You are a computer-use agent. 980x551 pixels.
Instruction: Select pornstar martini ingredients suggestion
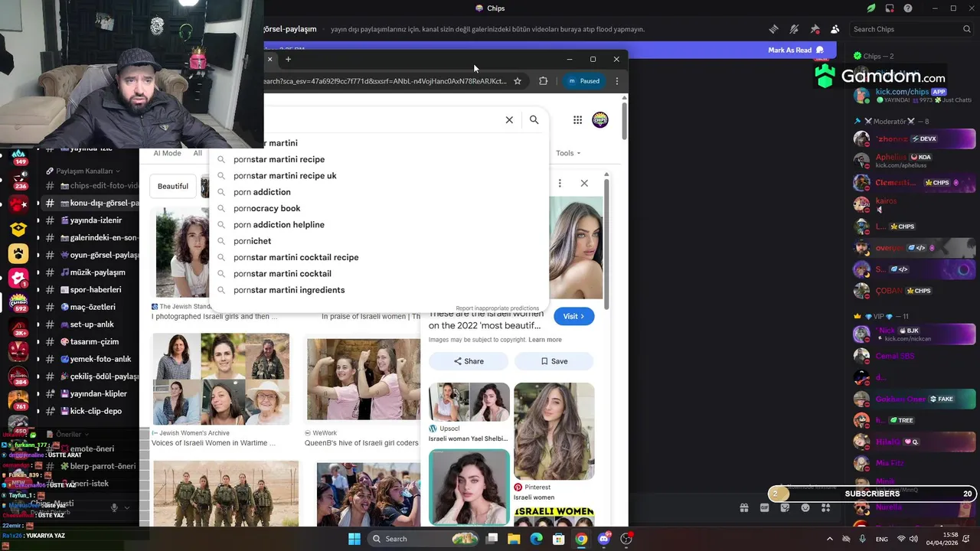point(379,290)
